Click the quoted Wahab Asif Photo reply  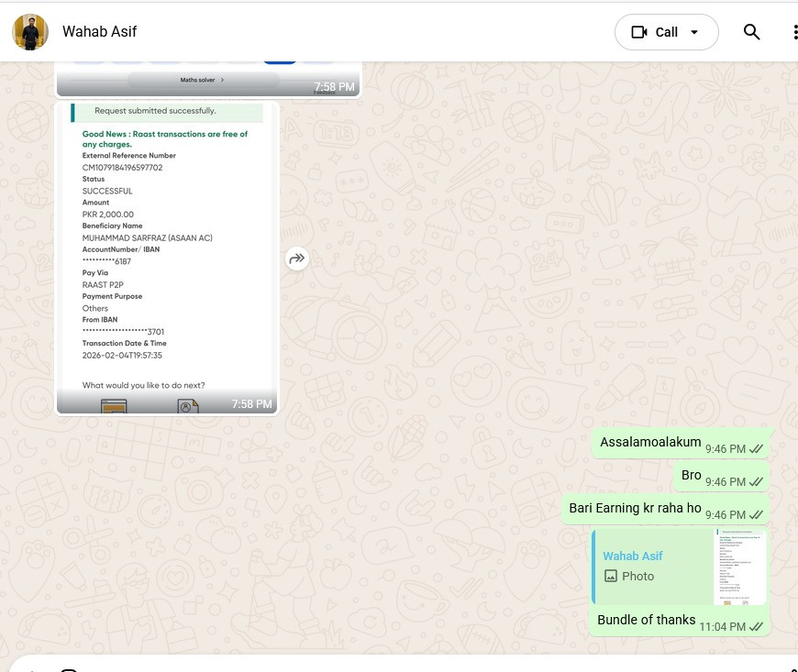tap(651, 567)
